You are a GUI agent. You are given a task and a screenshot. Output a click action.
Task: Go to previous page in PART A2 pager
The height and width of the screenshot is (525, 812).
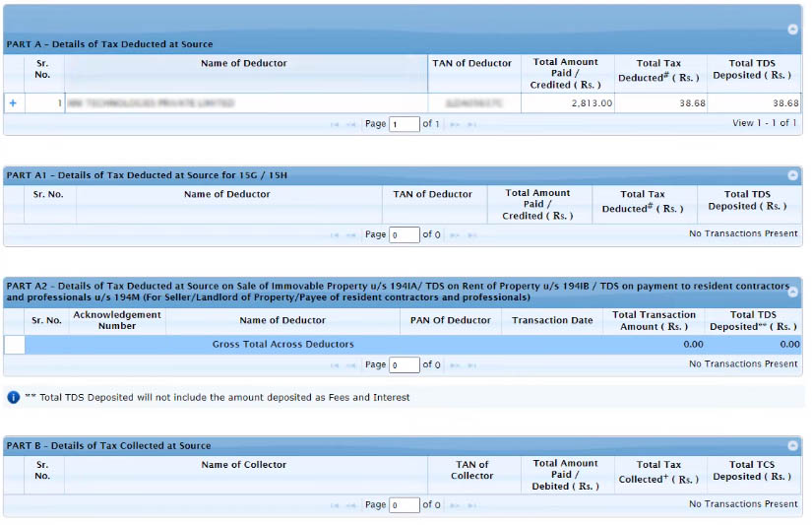pos(351,365)
